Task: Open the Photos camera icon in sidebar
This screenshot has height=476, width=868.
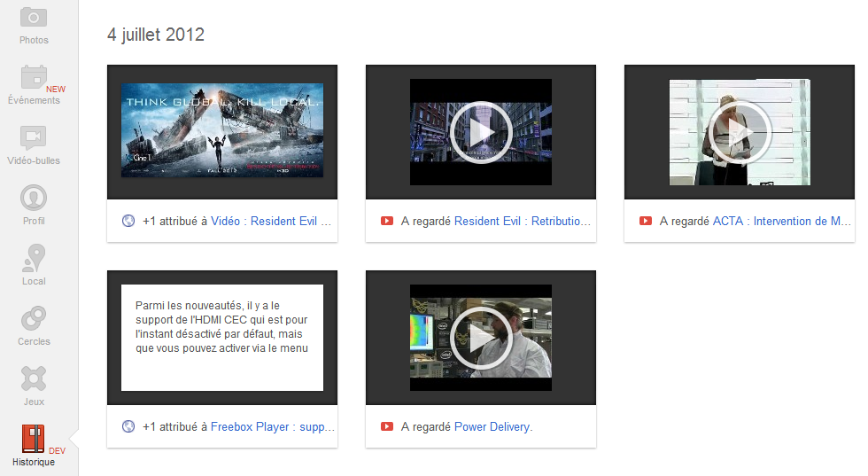Action: [34, 17]
